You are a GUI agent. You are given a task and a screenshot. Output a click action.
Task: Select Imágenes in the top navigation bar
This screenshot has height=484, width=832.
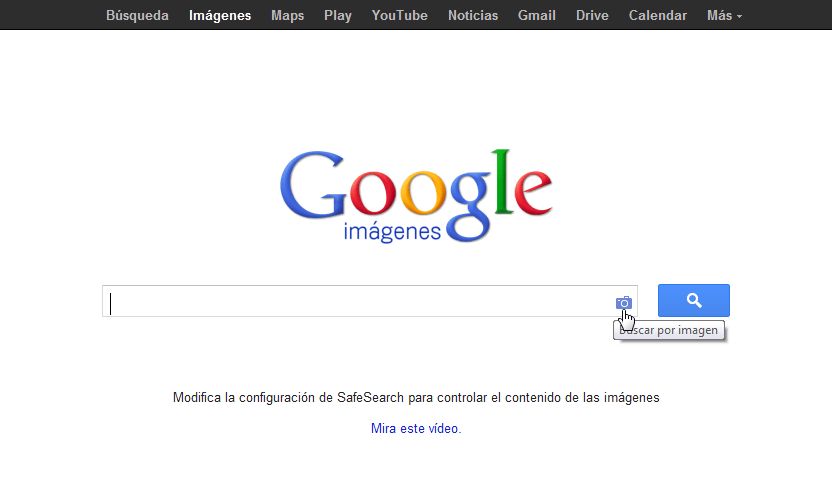(x=220, y=15)
